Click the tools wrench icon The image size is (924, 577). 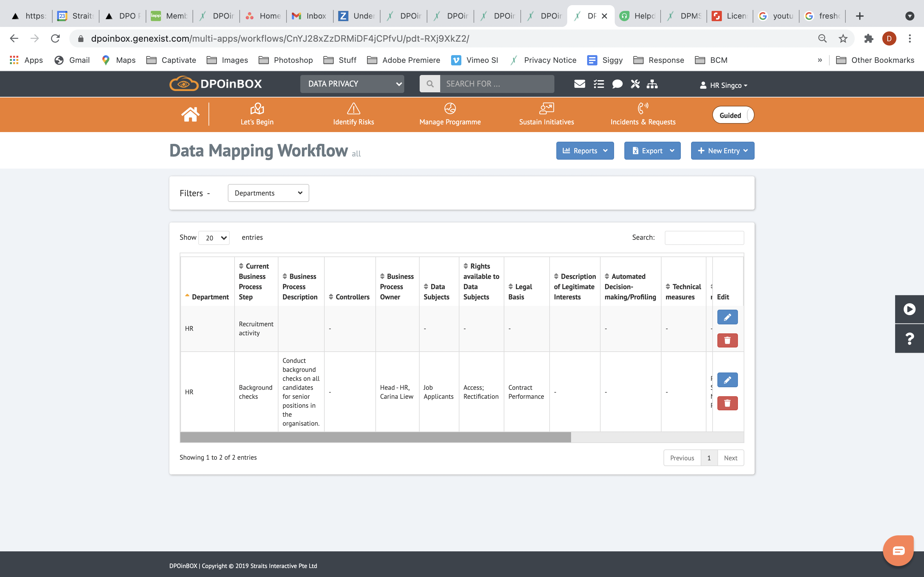pos(635,84)
